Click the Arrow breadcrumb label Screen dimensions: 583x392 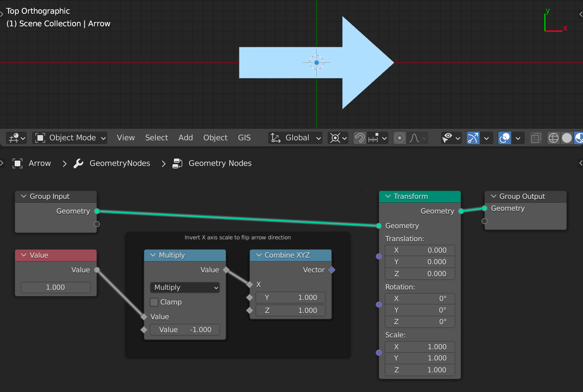tap(40, 163)
